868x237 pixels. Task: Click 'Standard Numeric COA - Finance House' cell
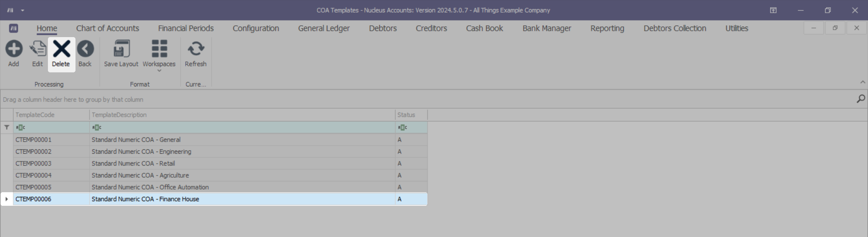242,199
